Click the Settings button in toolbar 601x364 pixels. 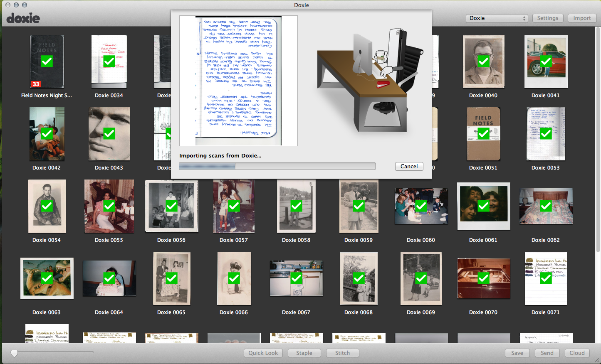pyautogui.click(x=547, y=18)
